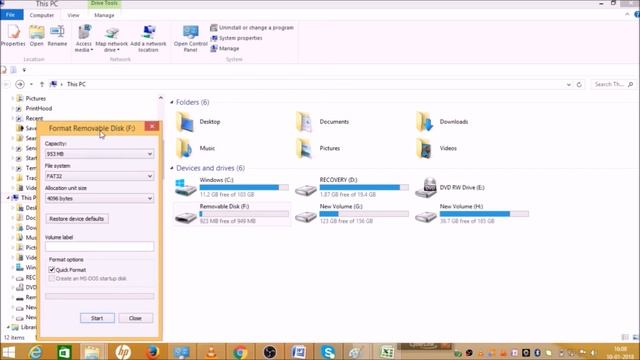Click the forward navigation arrow
Viewport: 640px width, 360px height.
(20, 84)
